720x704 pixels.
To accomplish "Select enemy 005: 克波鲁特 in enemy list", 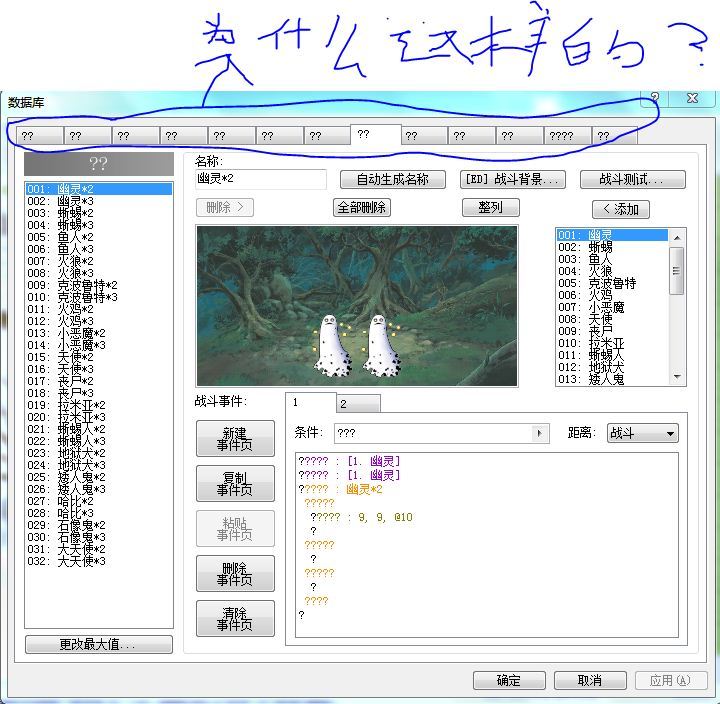I will (x=612, y=283).
